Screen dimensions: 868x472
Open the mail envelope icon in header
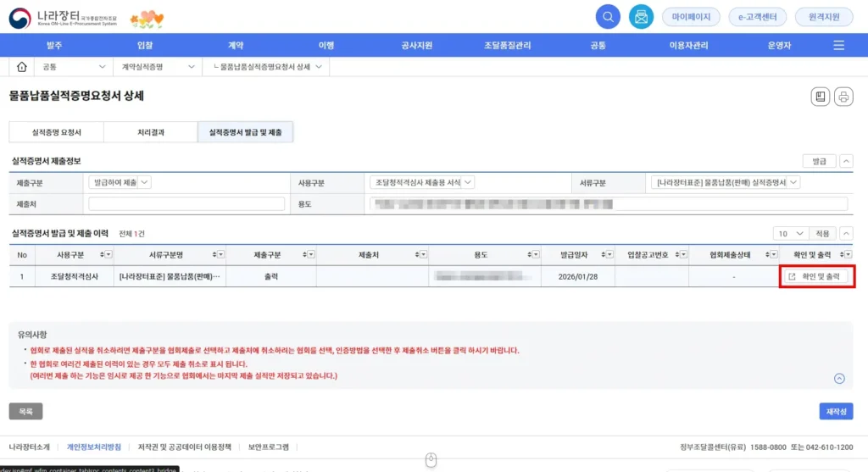point(641,16)
